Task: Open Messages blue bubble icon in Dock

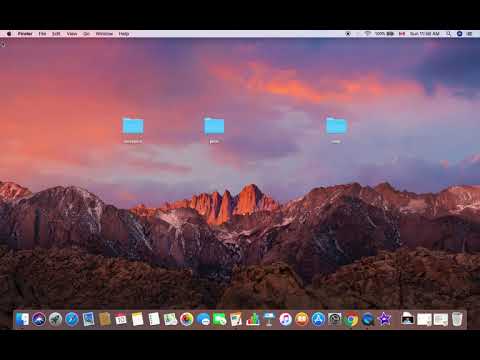Action: coord(203,319)
